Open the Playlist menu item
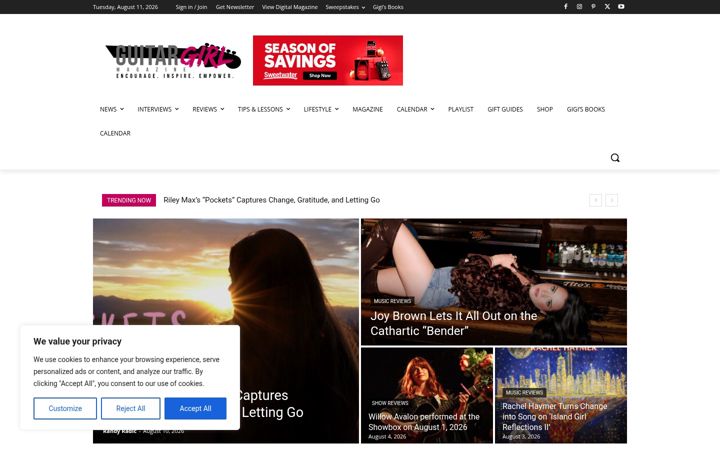 pyautogui.click(x=461, y=109)
